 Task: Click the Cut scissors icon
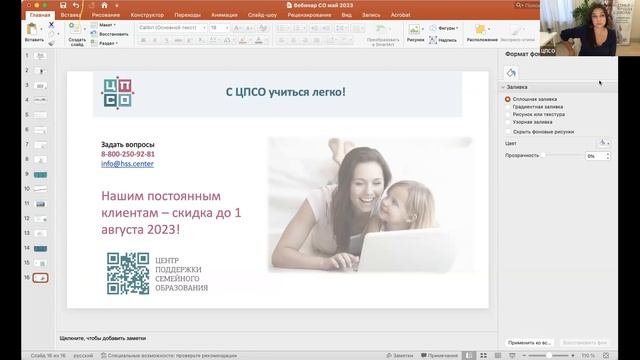[x=51, y=25]
